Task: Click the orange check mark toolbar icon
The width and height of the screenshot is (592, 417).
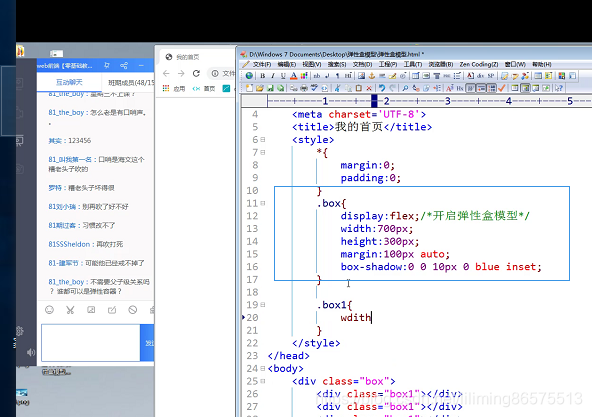Action: [502, 88]
